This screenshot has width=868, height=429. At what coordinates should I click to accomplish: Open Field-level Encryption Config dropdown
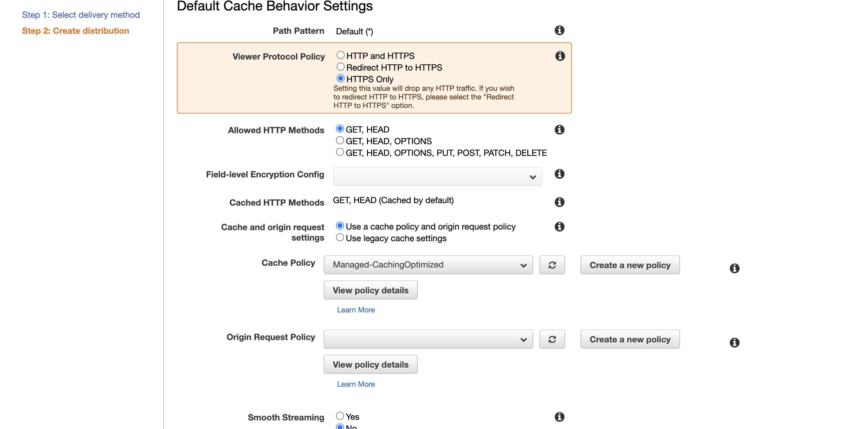pos(437,177)
